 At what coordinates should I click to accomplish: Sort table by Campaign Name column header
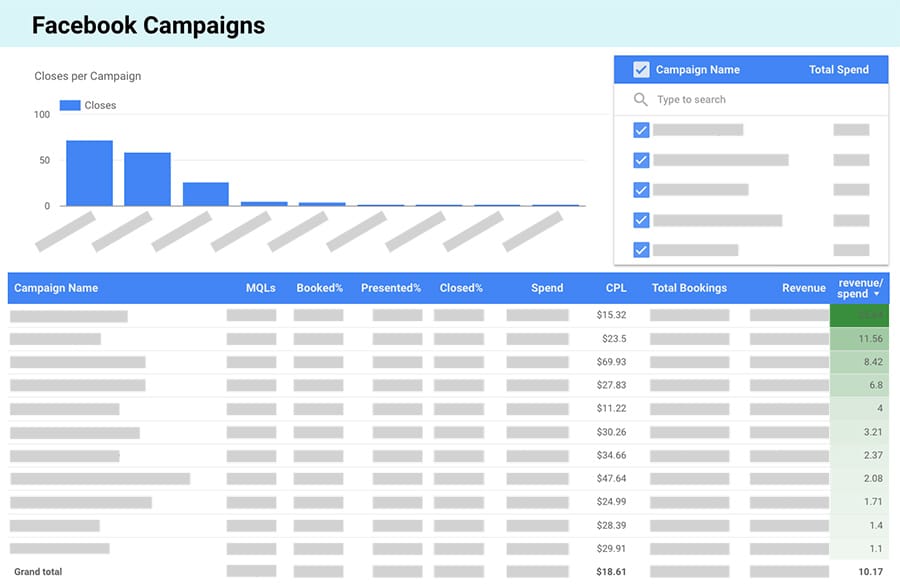pyautogui.click(x=56, y=288)
